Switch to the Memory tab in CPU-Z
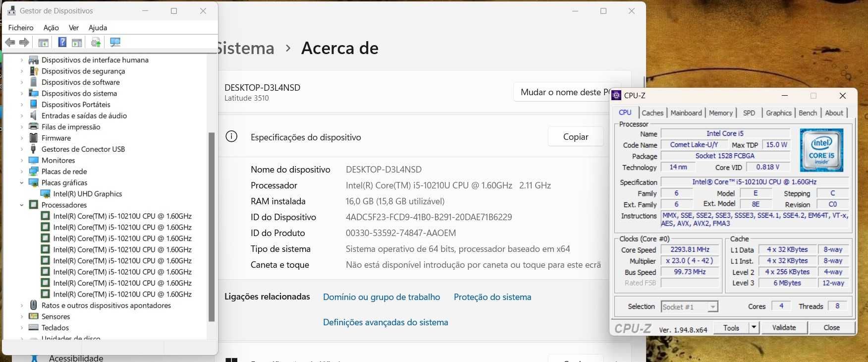This screenshot has width=868, height=362. click(x=720, y=113)
